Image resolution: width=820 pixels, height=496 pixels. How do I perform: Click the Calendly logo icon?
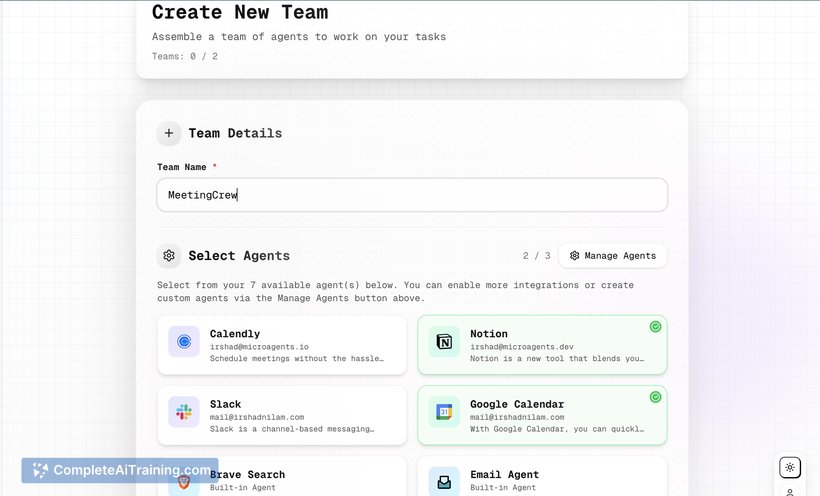(184, 342)
